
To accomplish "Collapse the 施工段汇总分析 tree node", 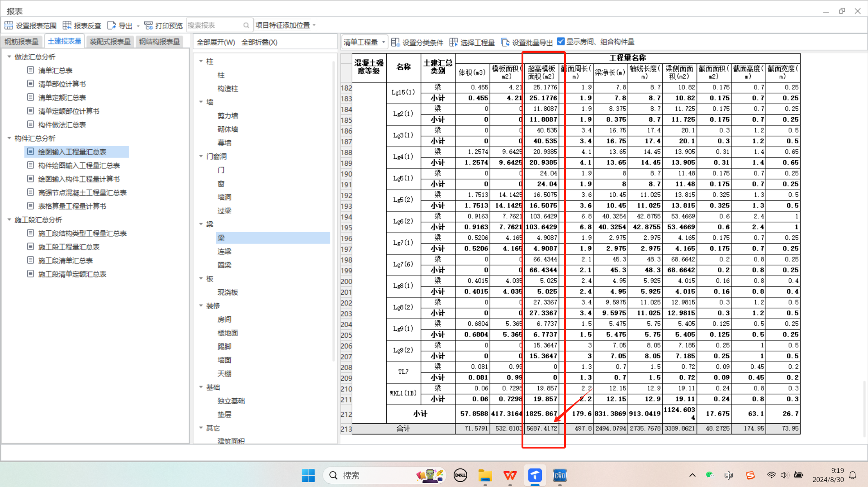I will coord(9,220).
